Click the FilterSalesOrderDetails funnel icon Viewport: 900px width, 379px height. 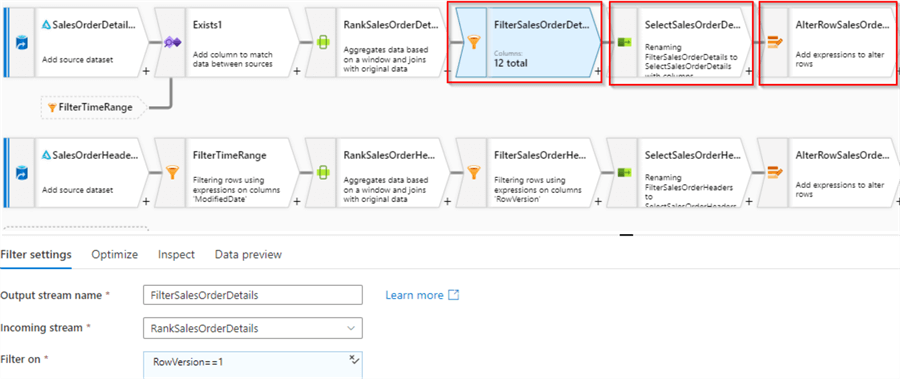tap(474, 42)
